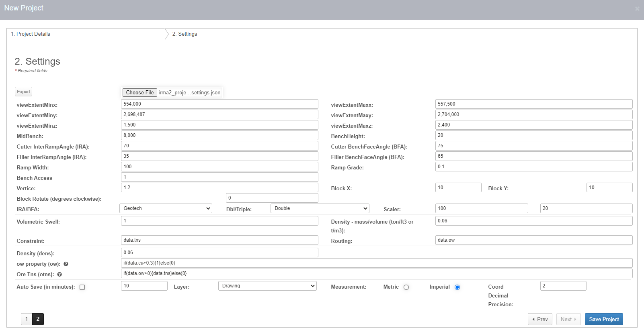
Task: Go back with the Prev button
Action: click(539, 319)
